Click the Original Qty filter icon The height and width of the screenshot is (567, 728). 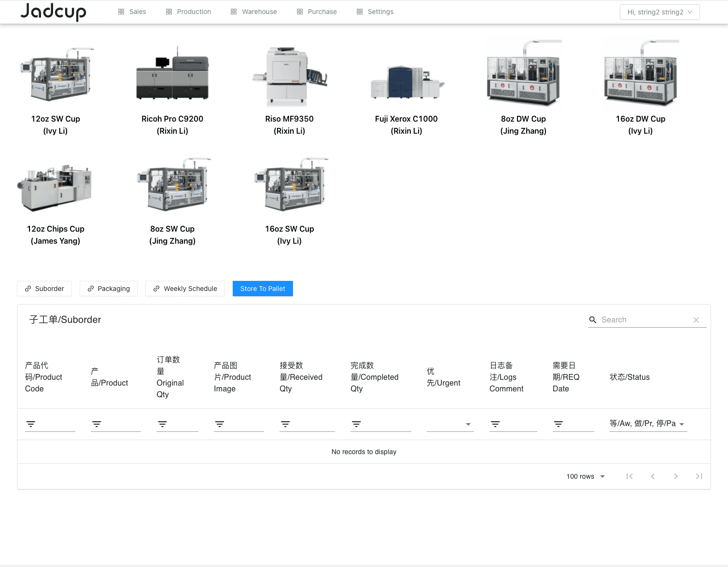coord(162,424)
